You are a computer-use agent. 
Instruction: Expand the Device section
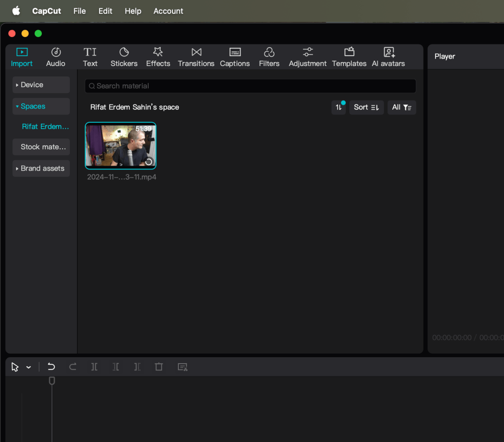coord(41,85)
